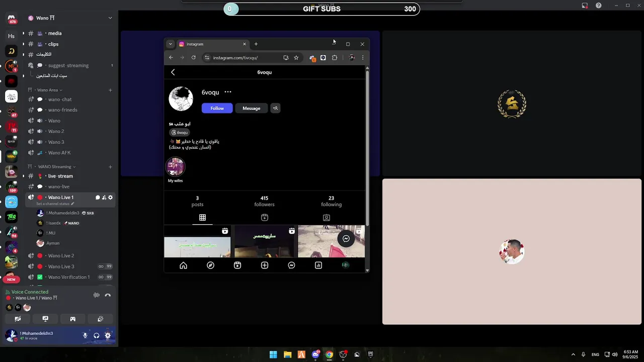Create new post with plus icon
Viewport: 644px width, 362px height.
point(265,265)
